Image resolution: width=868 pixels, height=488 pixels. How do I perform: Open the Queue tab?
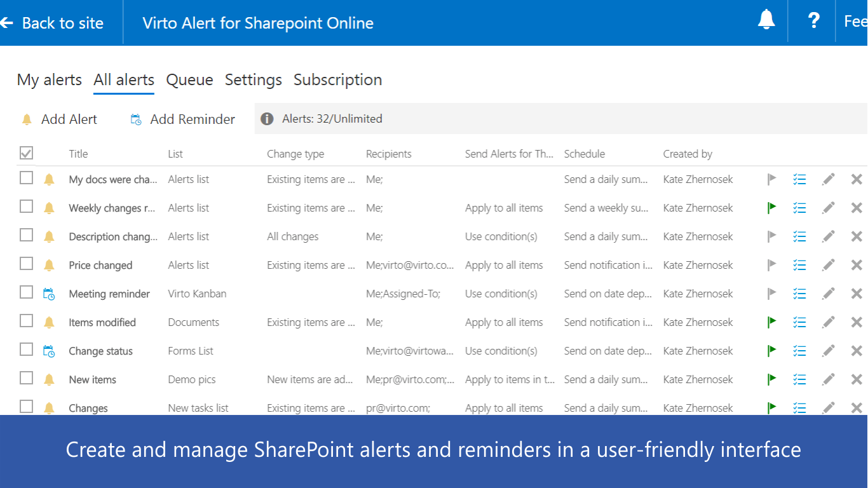[x=189, y=80]
